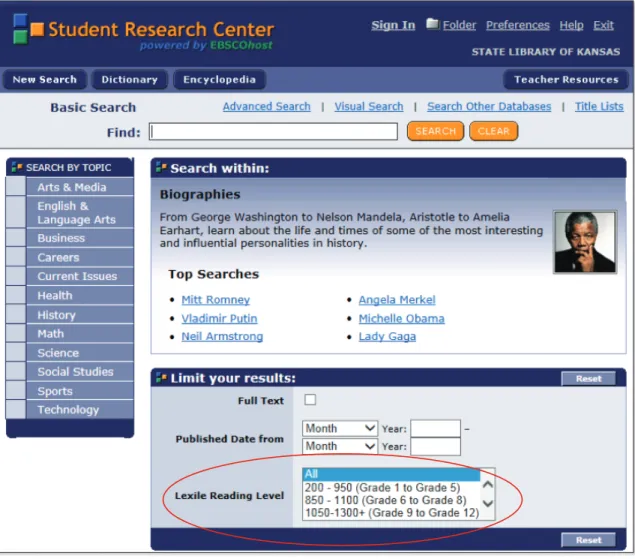Screen dimensions: 635x559
Task: Click the Nelson Mandela thumbnail photo
Action: click(x=585, y=242)
